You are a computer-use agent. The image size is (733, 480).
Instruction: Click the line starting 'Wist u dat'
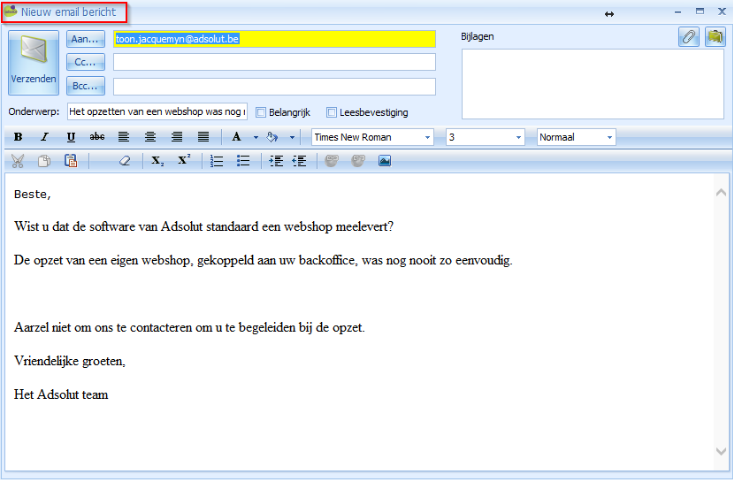[x=204, y=227]
